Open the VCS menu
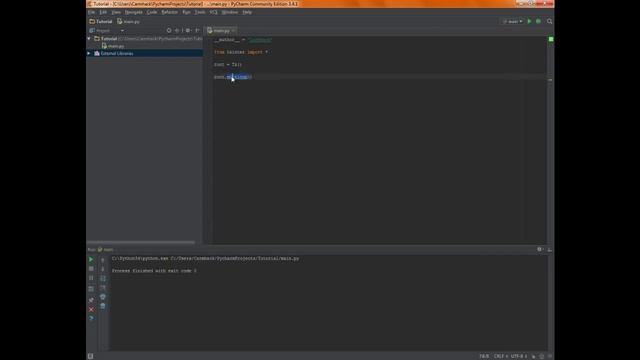Viewport: 640px width, 360px height. 213,12
